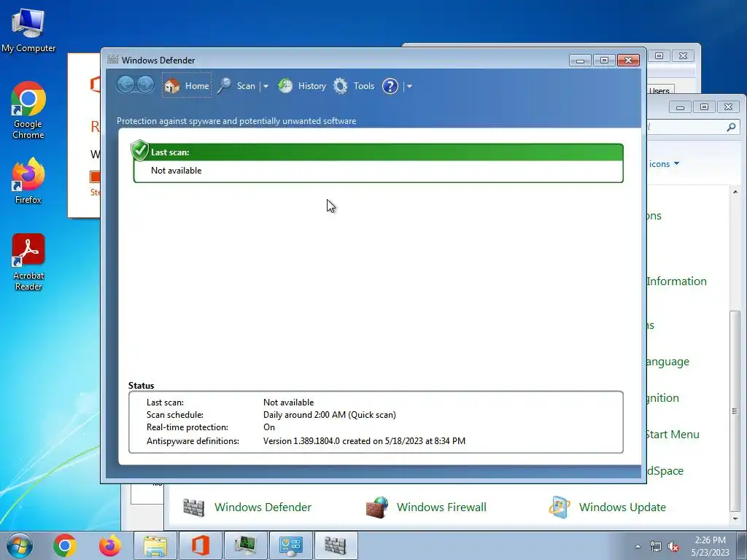Show hidden system tray icons
The image size is (747, 560).
click(x=638, y=546)
